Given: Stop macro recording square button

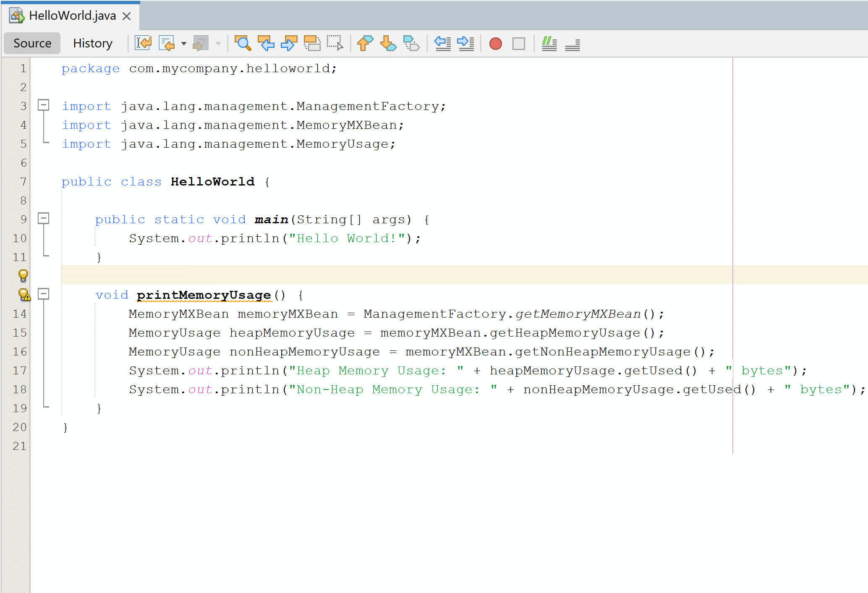Looking at the screenshot, I should click(519, 44).
